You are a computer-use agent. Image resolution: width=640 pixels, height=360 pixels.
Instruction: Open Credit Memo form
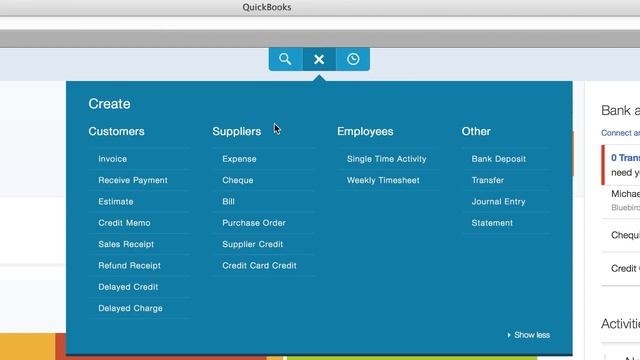coord(124,223)
